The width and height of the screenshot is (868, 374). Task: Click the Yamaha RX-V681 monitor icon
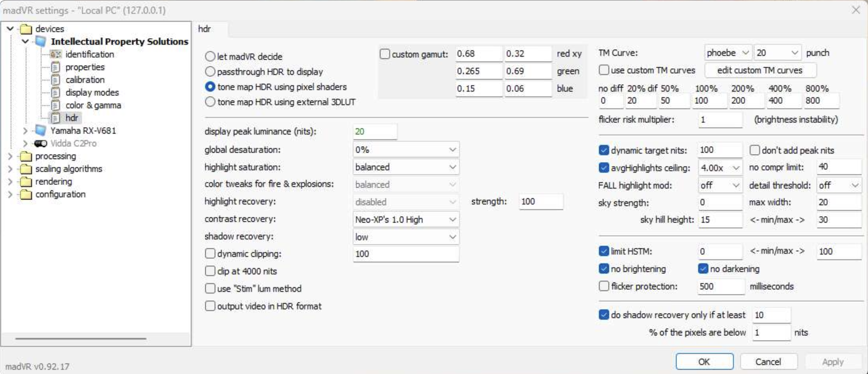point(40,131)
